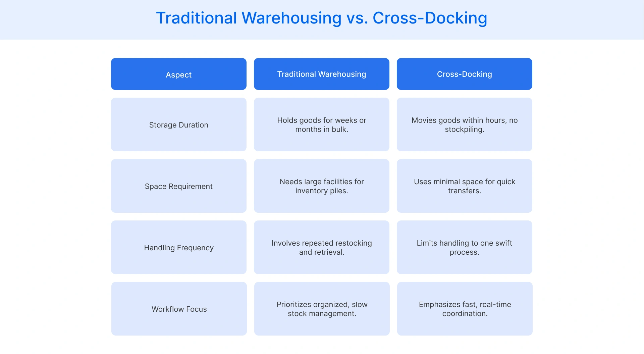Click 'Uses minimal space for quick transfers' cell

[465, 186]
